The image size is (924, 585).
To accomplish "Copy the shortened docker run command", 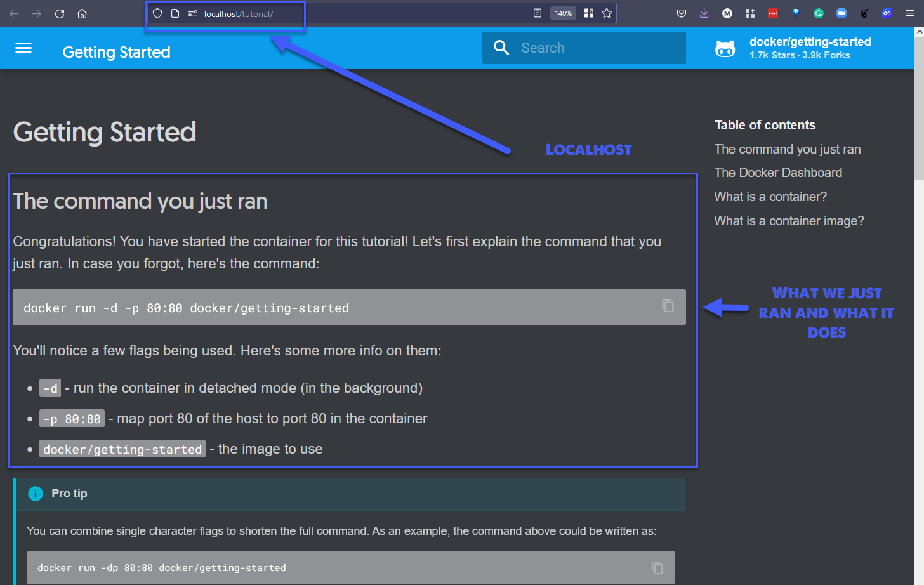I will click(x=657, y=567).
